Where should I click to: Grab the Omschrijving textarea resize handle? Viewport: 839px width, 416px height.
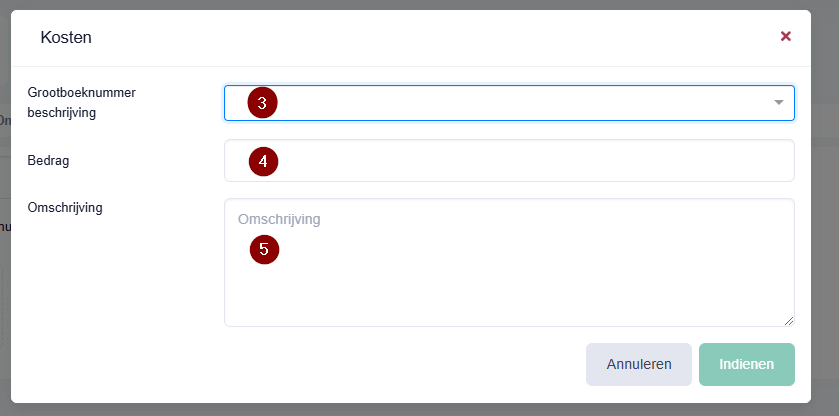click(x=789, y=321)
